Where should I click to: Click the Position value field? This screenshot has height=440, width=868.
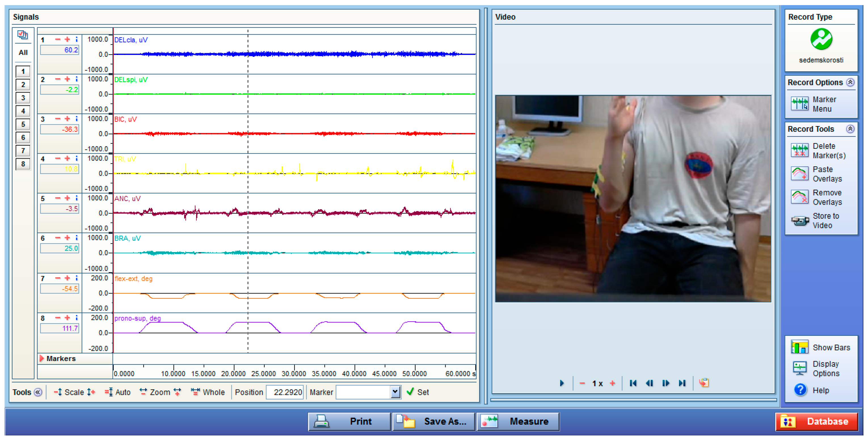coord(285,392)
